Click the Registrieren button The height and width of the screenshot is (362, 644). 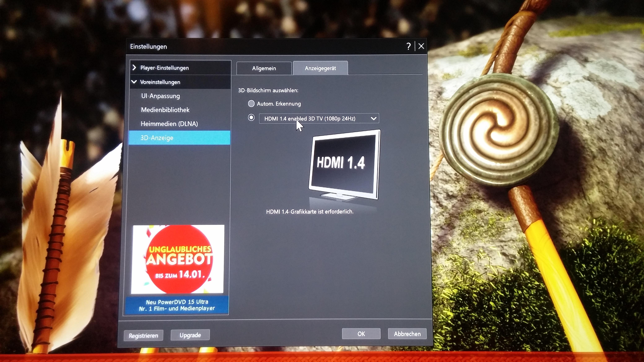tap(143, 336)
